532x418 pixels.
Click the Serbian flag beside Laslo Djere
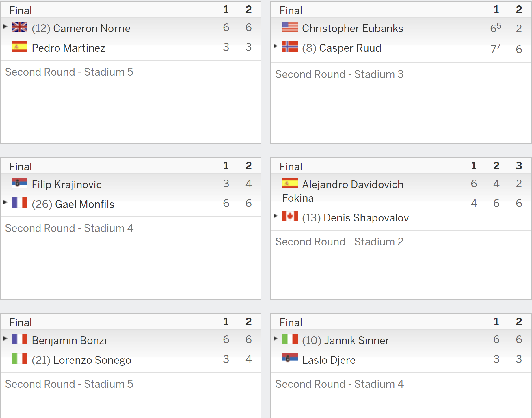tap(290, 359)
